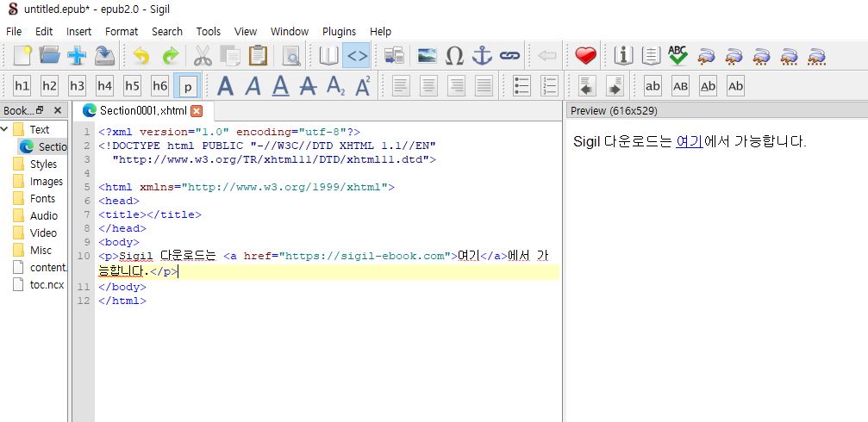Viewport: 868px width, 422px height.
Task: Open the Insert menu
Action: 78,32
